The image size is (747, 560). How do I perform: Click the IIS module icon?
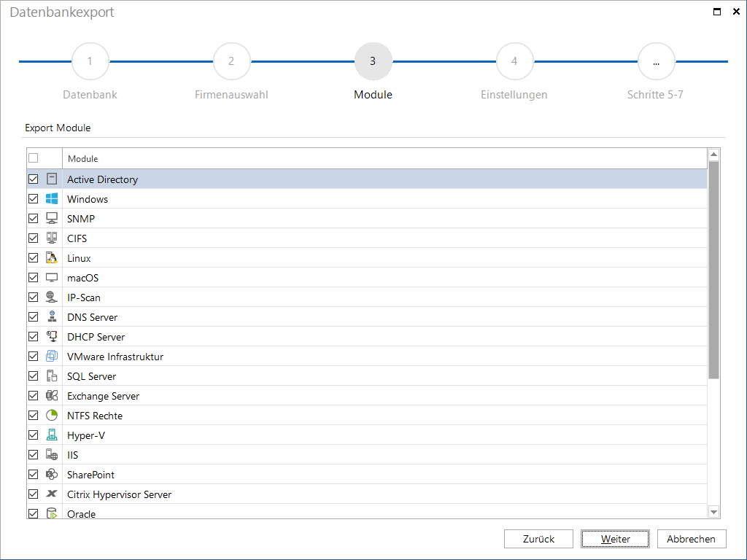click(52, 455)
